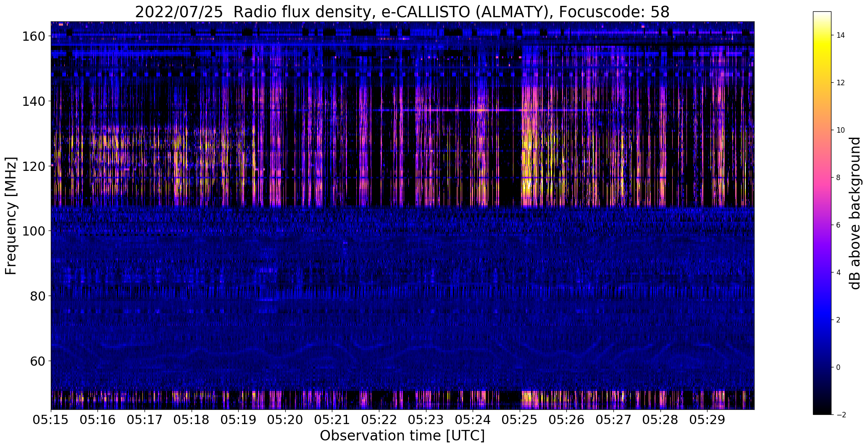Click the 'Observation time [UTC]' axis label
868x448 pixels.
point(402,436)
